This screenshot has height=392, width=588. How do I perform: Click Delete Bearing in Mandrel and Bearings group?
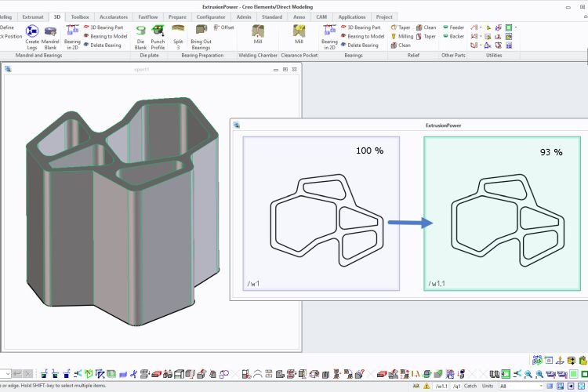click(x=103, y=45)
